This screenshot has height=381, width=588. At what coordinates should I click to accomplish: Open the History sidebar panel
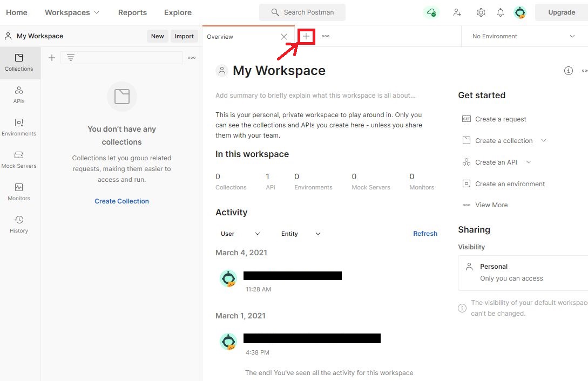tap(19, 224)
